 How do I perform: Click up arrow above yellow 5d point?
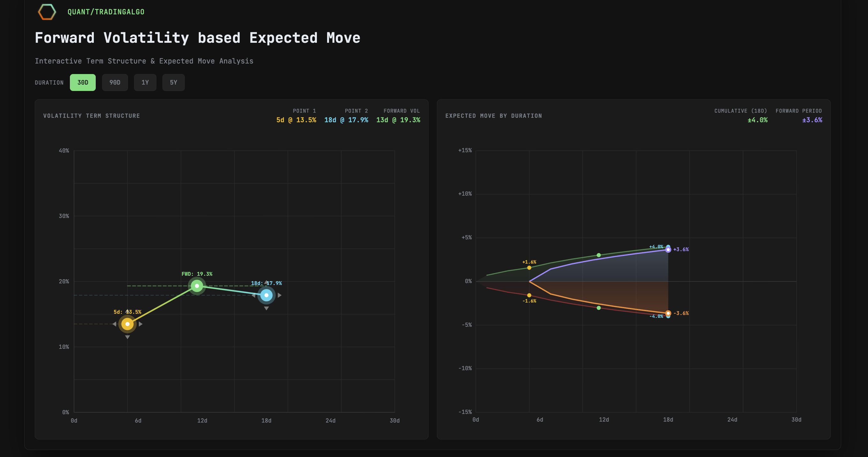127,311
